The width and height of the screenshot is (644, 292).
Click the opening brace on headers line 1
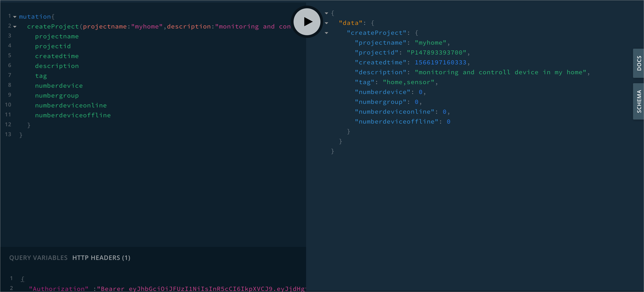(x=22, y=279)
